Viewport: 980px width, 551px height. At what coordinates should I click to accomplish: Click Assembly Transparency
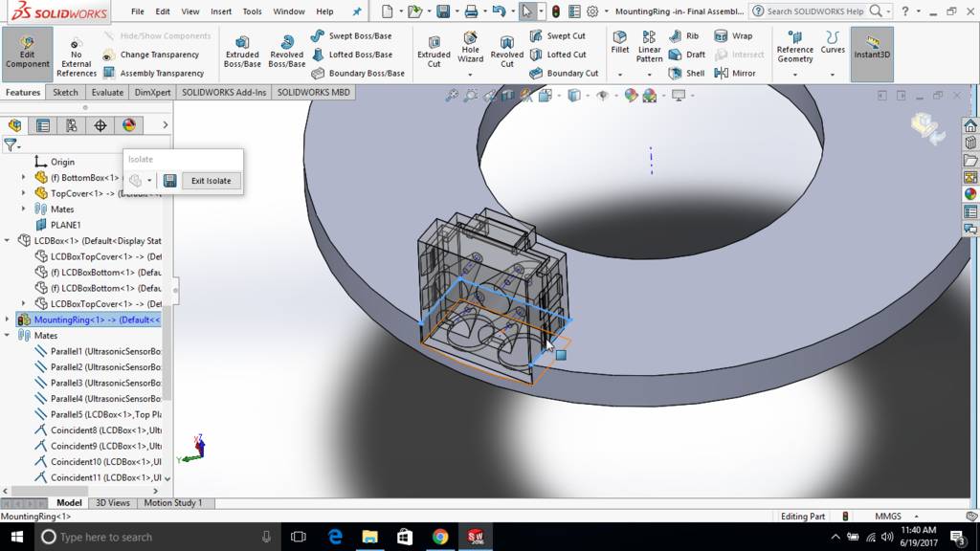coord(153,73)
